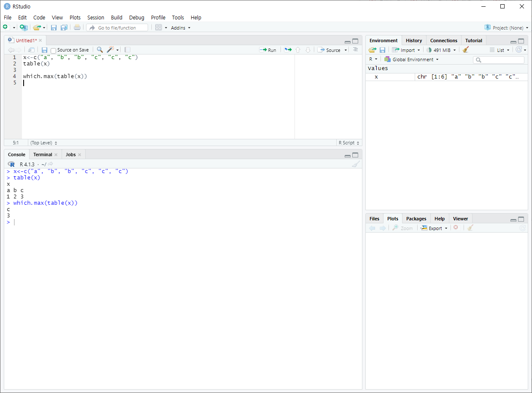Open the Tools menu
The height and width of the screenshot is (393, 532).
point(178,17)
